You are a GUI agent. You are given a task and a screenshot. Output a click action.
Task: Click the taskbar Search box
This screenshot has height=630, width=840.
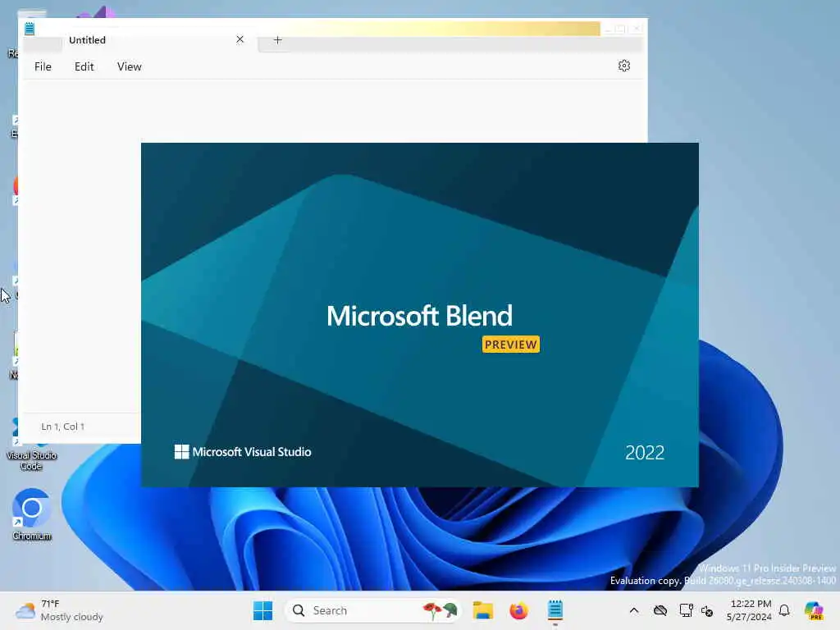pyautogui.click(x=373, y=610)
